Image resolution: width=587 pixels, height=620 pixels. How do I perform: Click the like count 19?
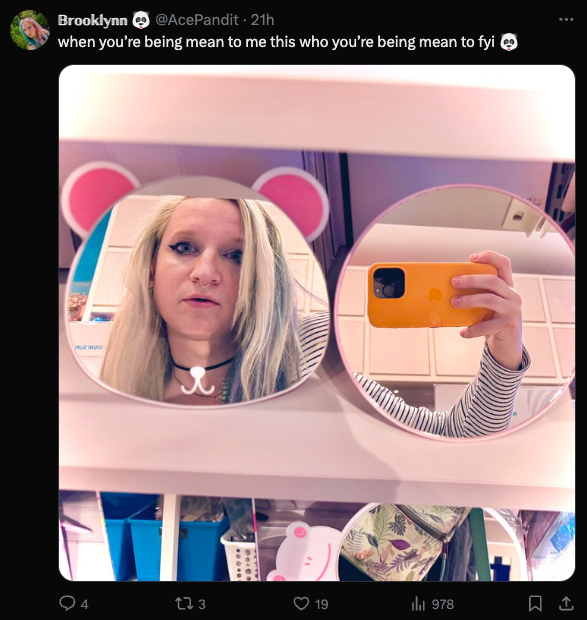point(322,604)
